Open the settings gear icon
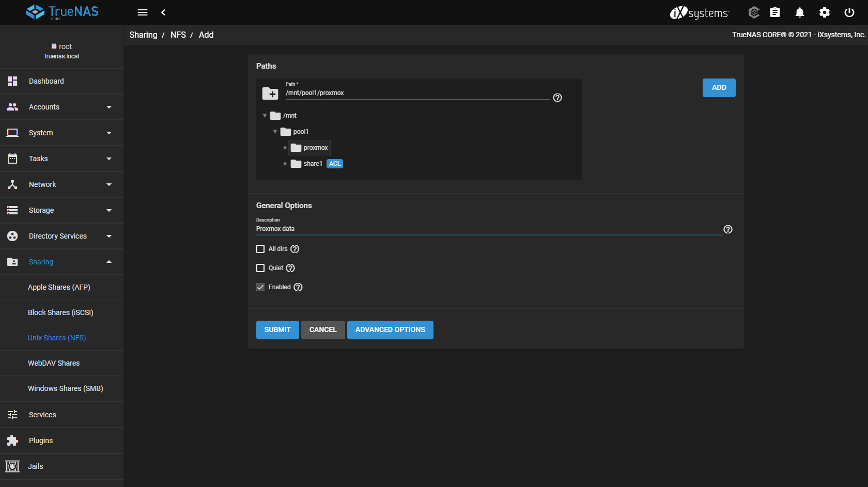The width and height of the screenshot is (868, 487). tap(825, 12)
